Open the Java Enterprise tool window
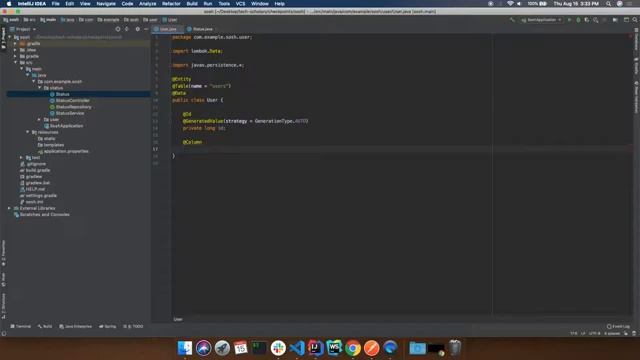The image size is (640, 360). coord(76,327)
